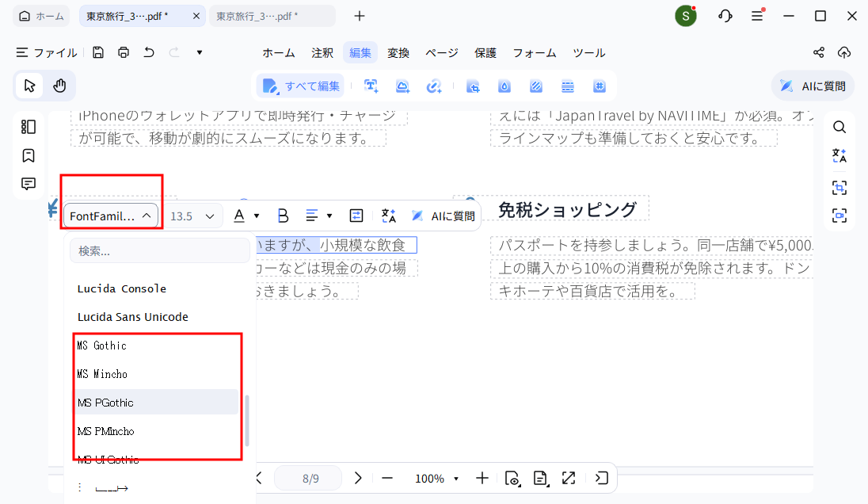Viewport: 868px width, 504px height.
Task: Click the header and footer icon
Action: point(567,86)
